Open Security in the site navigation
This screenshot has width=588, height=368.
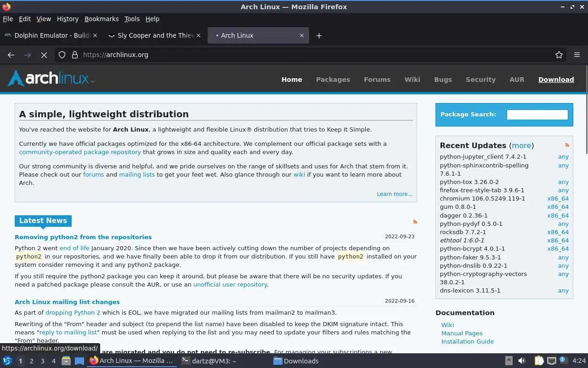(x=481, y=80)
